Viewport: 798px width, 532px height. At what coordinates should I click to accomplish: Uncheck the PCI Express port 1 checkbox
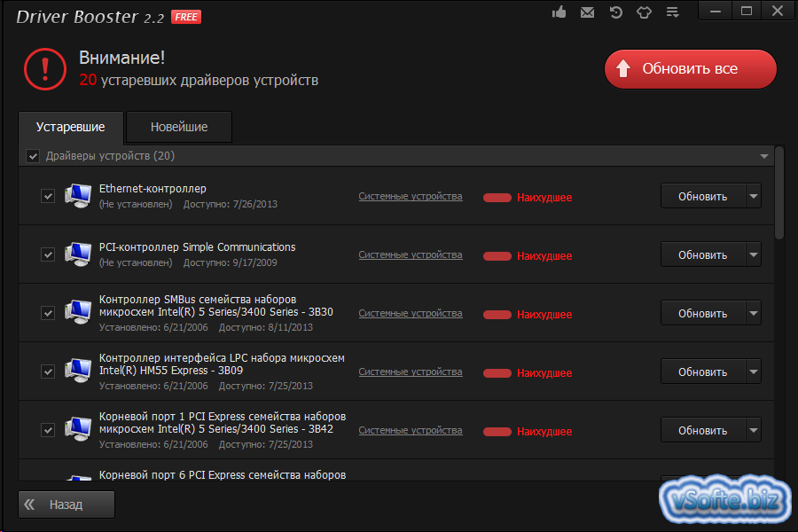click(48, 430)
